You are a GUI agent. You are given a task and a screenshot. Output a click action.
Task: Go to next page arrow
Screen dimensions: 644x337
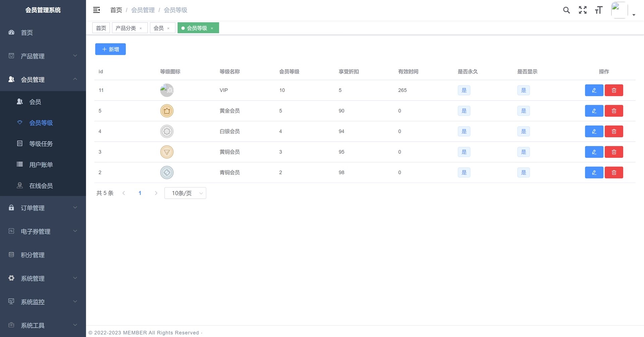(x=156, y=193)
